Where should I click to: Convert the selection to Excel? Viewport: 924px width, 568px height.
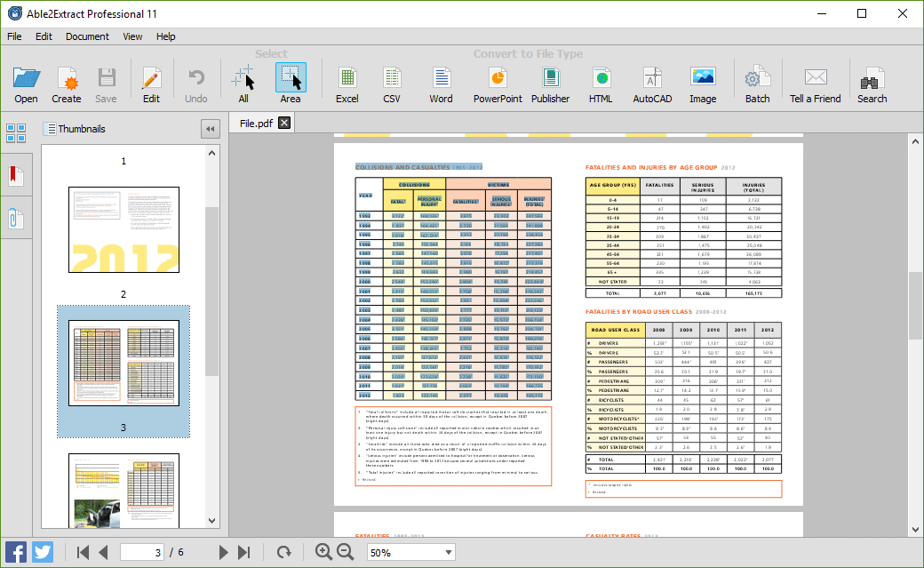(x=346, y=84)
